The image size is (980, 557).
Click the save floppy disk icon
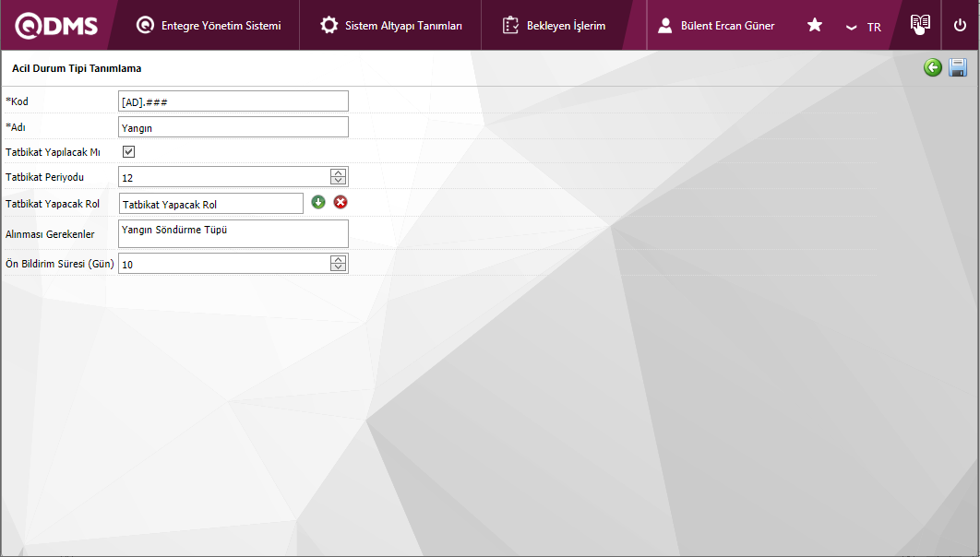point(958,67)
